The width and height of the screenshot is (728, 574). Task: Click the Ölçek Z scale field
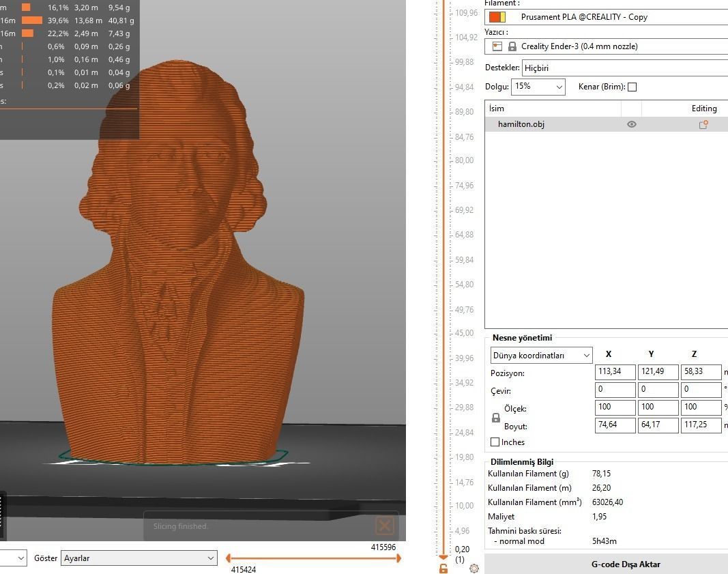pos(701,407)
